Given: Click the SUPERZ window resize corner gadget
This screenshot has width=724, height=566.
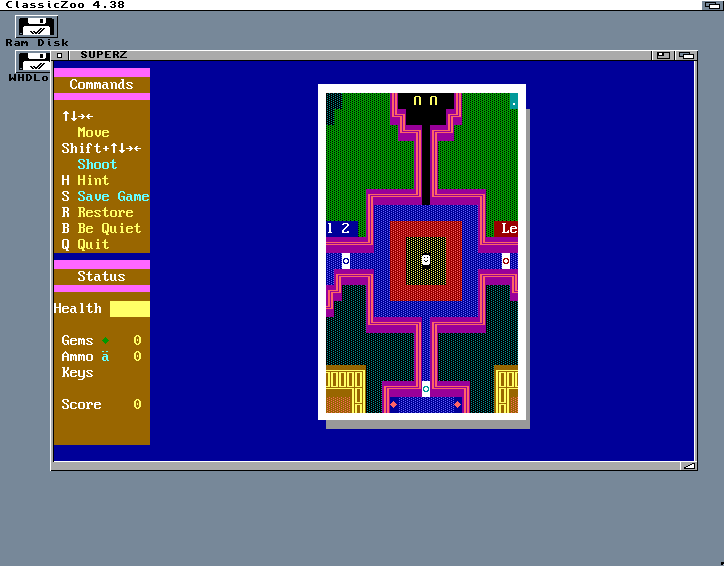Looking at the screenshot, I should 688,466.
